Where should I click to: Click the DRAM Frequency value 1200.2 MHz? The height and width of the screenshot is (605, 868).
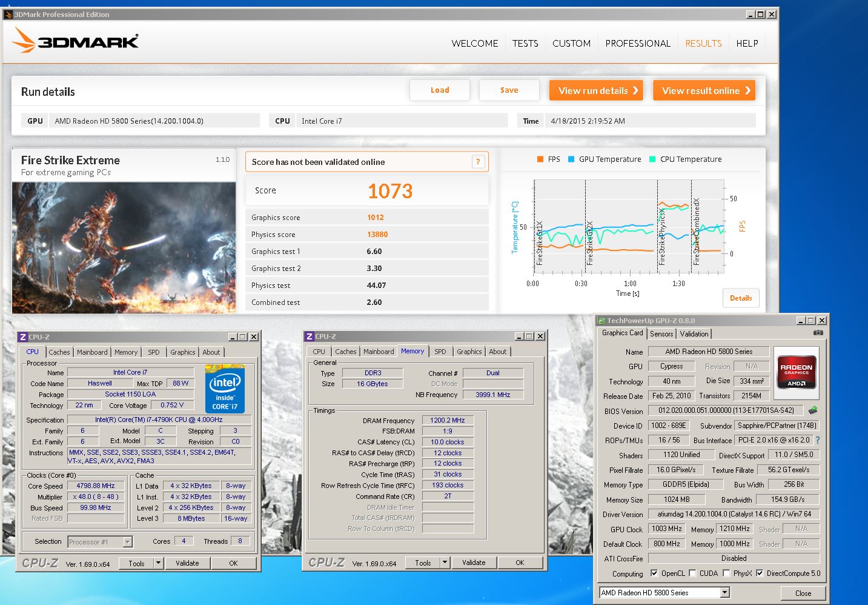pyautogui.click(x=448, y=420)
